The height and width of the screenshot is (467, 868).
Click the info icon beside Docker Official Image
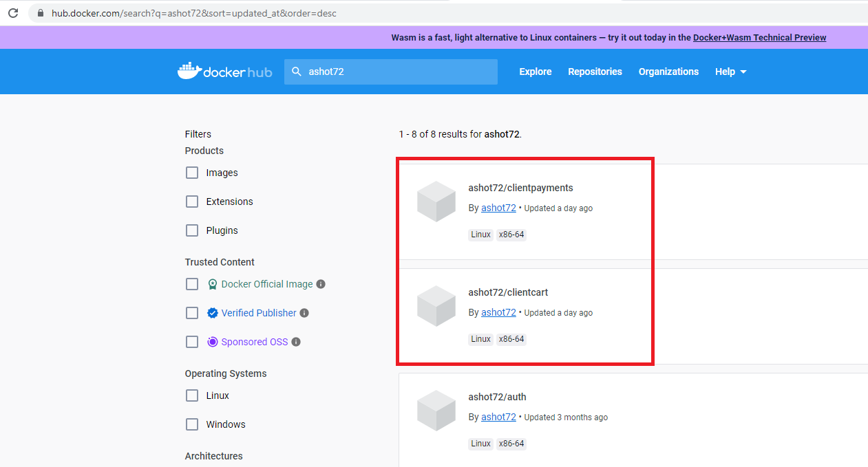[x=321, y=284]
